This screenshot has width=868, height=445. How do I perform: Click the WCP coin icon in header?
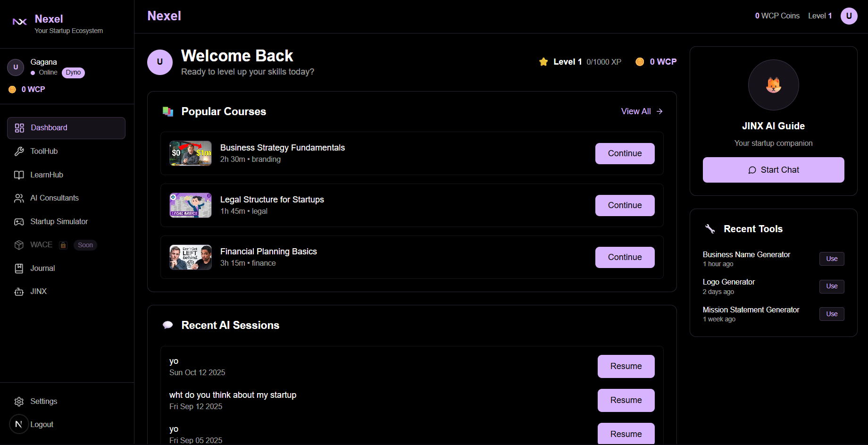640,62
